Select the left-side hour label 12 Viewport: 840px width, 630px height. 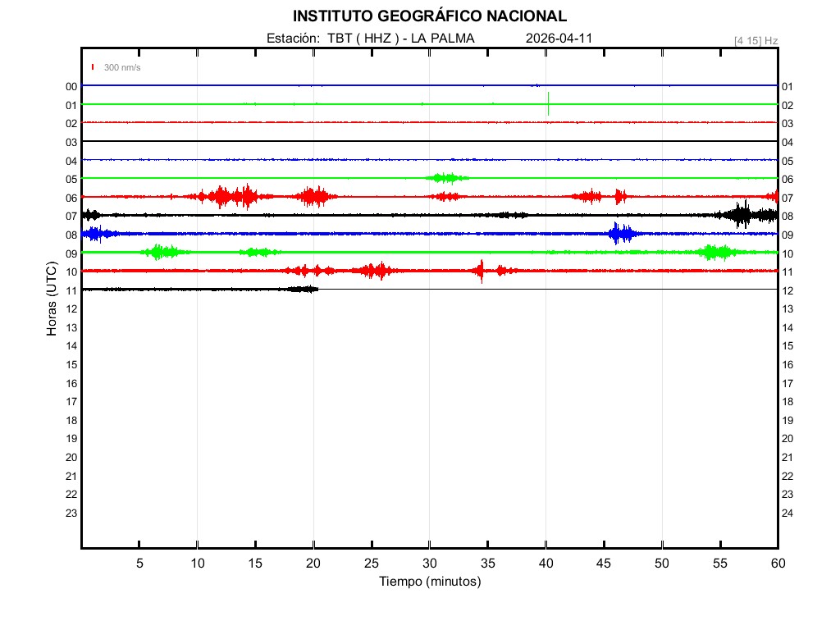point(71,308)
